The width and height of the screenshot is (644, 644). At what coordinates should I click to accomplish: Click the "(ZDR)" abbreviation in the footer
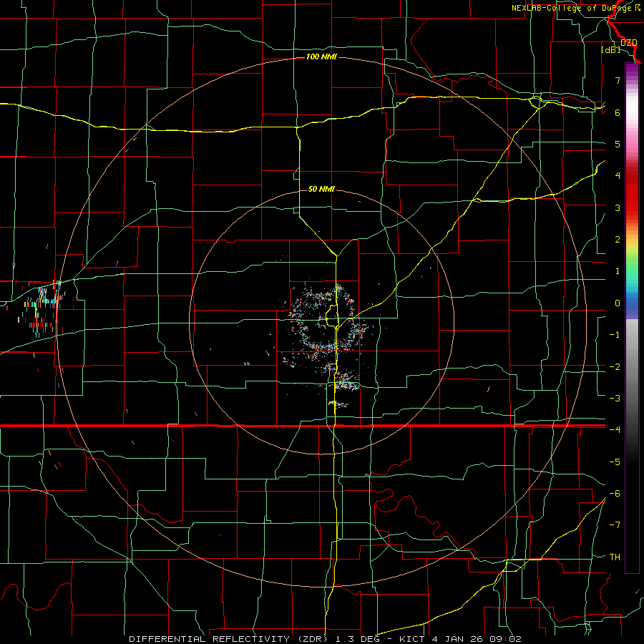point(312,639)
